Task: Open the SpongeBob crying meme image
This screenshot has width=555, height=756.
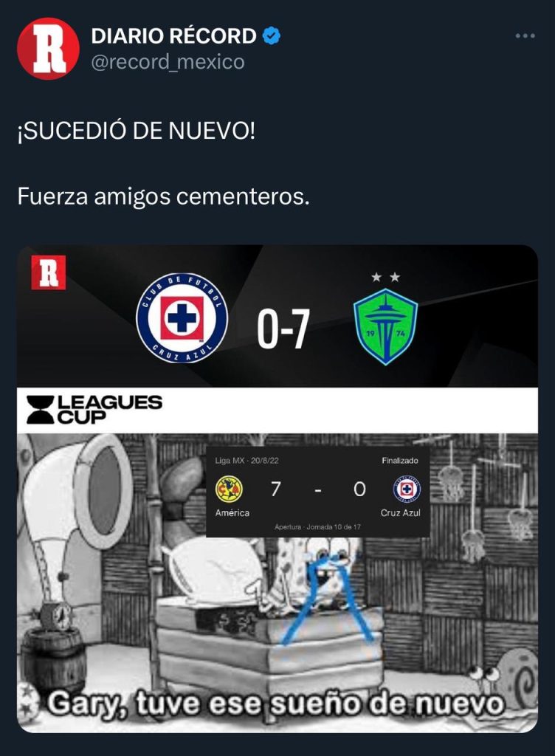Action: point(277,583)
